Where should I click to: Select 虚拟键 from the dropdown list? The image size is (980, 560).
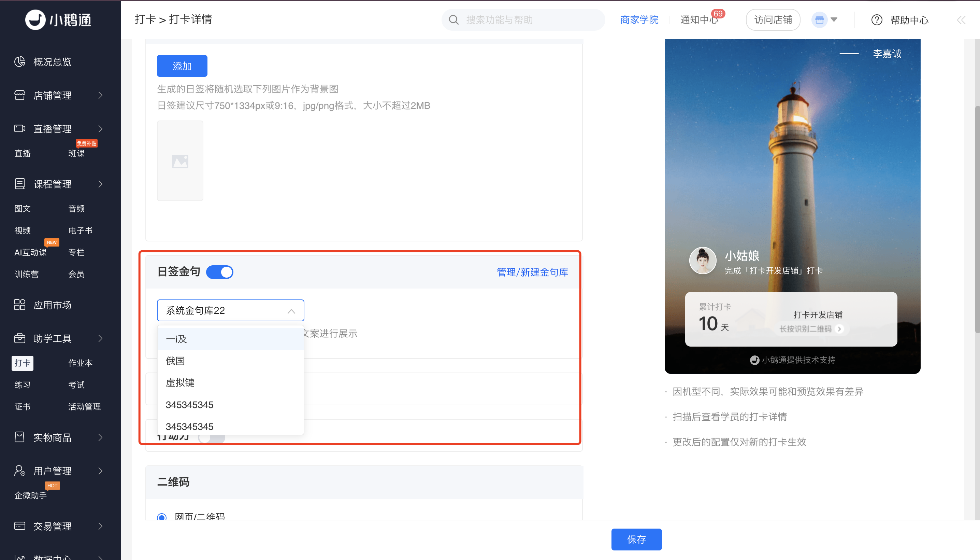(231, 383)
